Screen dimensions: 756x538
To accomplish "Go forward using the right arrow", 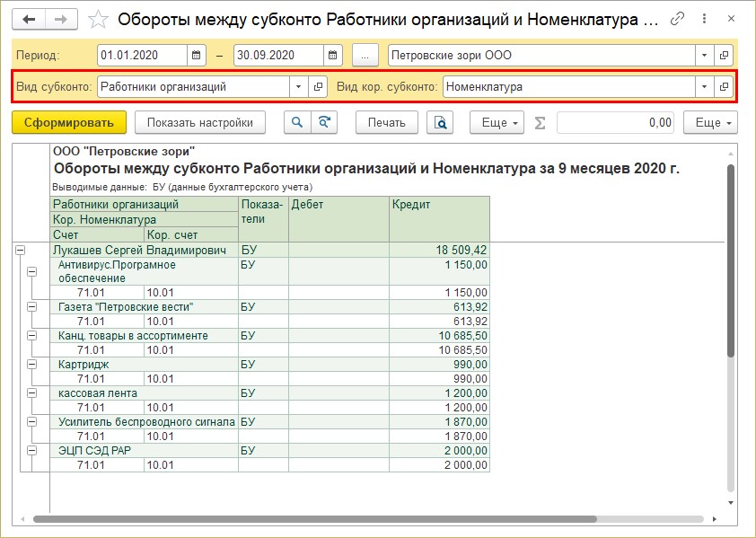I will coord(60,19).
